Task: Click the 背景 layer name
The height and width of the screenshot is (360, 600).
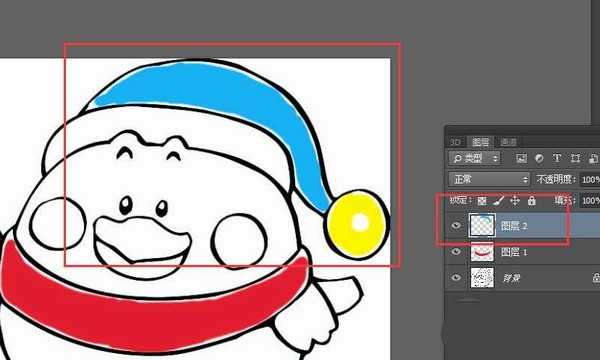Action: pos(511,278)
